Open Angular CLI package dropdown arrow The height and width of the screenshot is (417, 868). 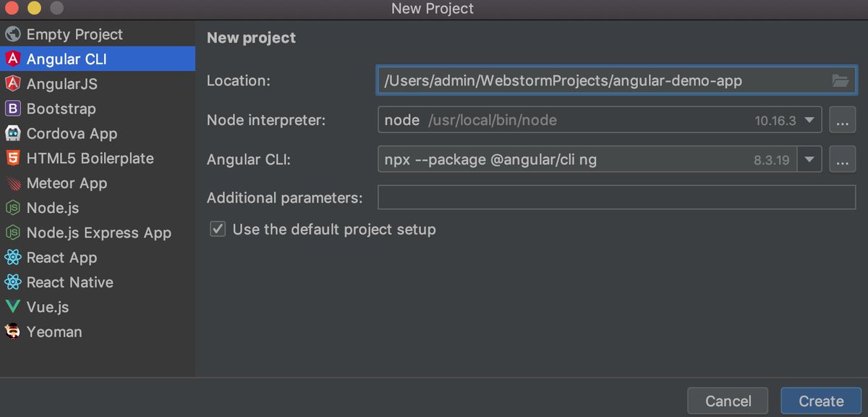[x=809, y=159]
